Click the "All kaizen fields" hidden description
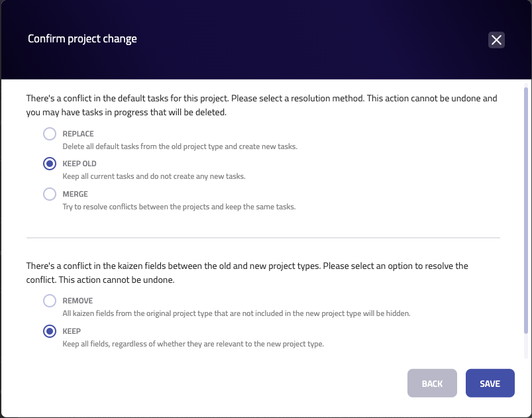The width and height of the screenshot is (532, 418). pyautogui.click(x=237, y=313)
